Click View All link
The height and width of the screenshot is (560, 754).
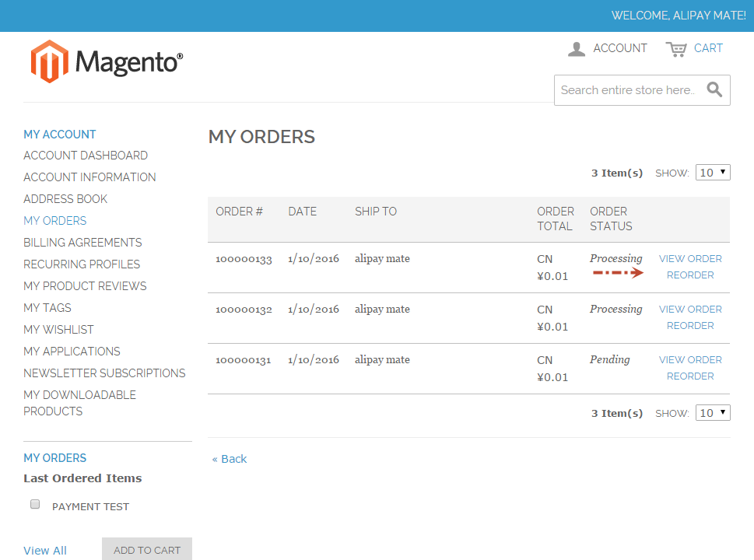click(45, 551)
